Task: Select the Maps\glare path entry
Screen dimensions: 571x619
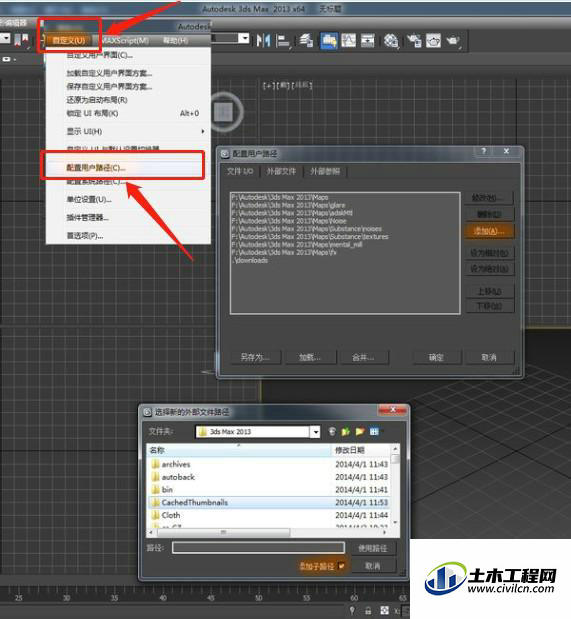Action: click(288, 205)
